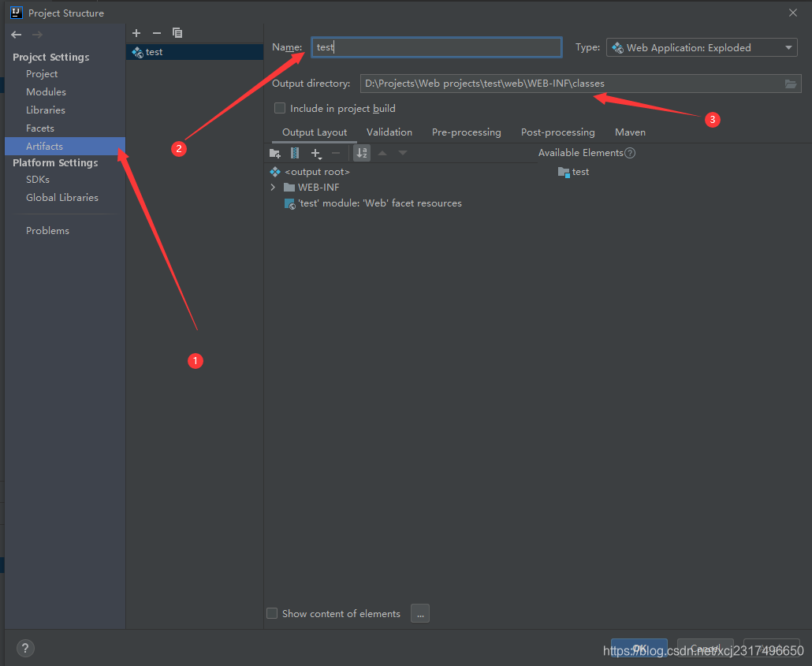Click the create archive icon
The image size is (812, 666).
(295, 153)
